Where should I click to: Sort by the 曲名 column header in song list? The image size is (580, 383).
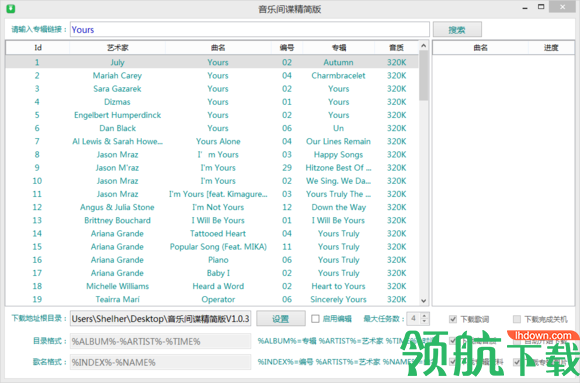click(218, 47)
